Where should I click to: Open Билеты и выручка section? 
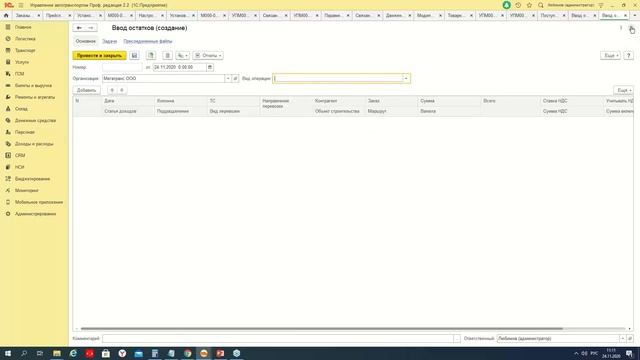(x=33, y=86)
